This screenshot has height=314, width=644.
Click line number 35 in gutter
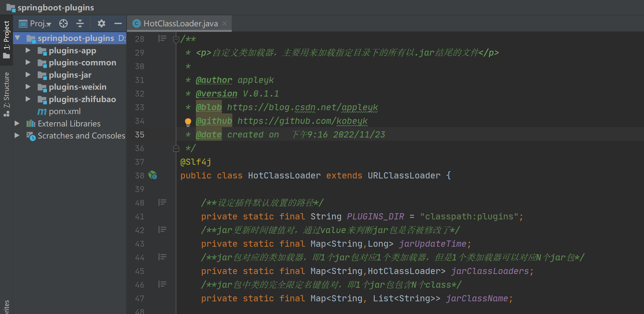click(x=140, y=135)
